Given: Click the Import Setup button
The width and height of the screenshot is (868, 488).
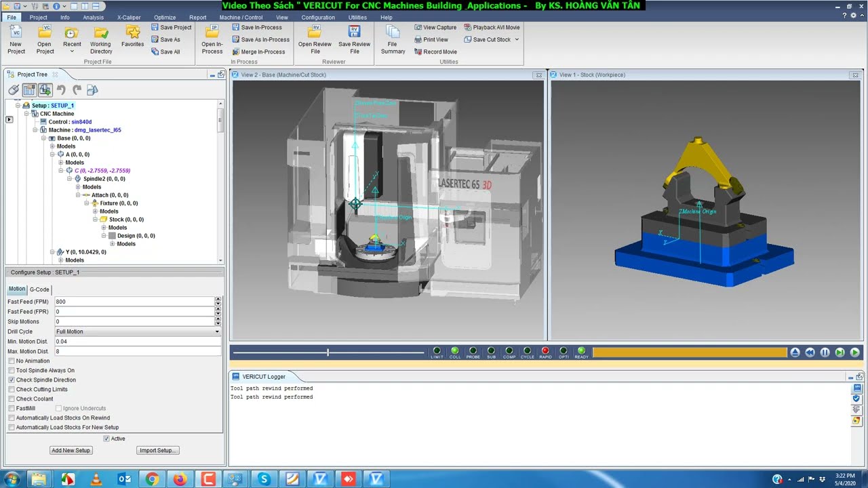Looking at the screenshot, I should [x=158, y=451].
